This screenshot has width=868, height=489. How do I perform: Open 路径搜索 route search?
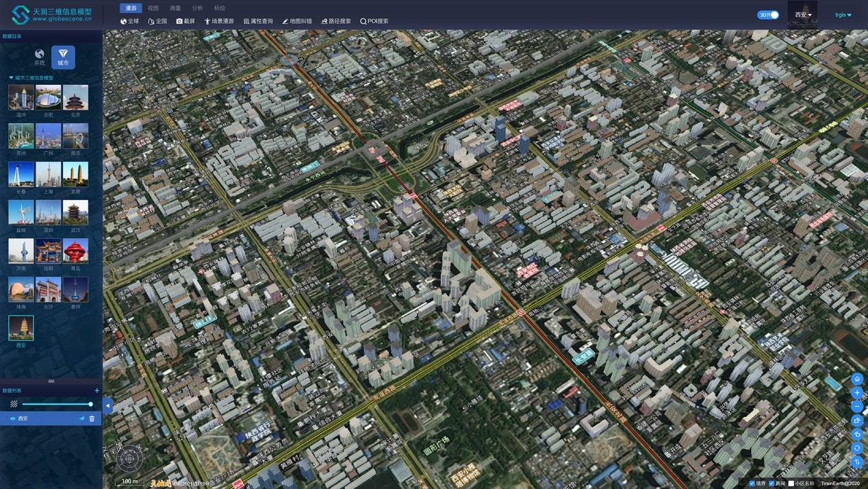click(x=336, y=21)
